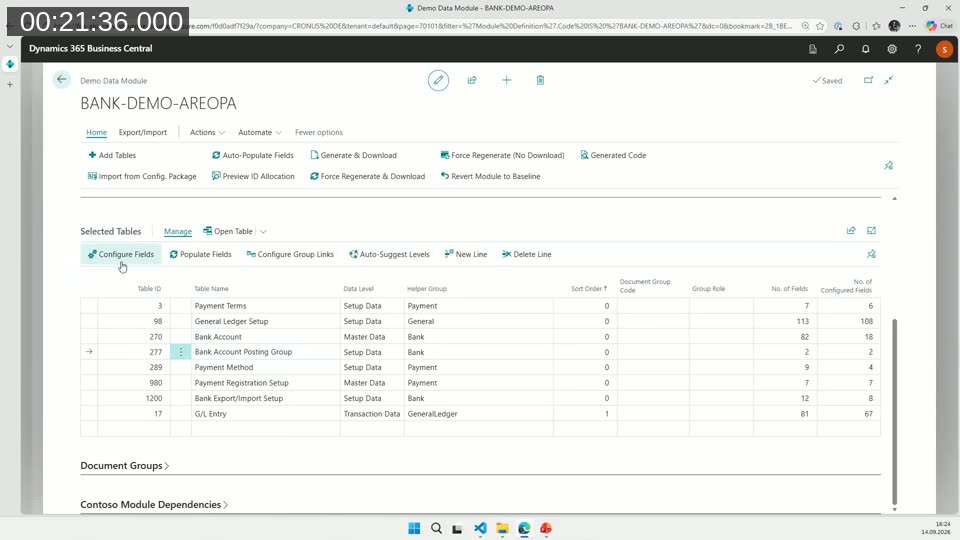Viewport: 960px width, 540px height.
Task: Open the settings gear in header
Action: 892,49
